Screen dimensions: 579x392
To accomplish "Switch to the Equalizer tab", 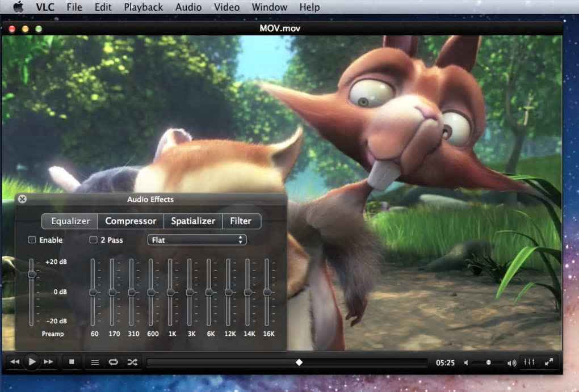I will [x=70, y=221].
